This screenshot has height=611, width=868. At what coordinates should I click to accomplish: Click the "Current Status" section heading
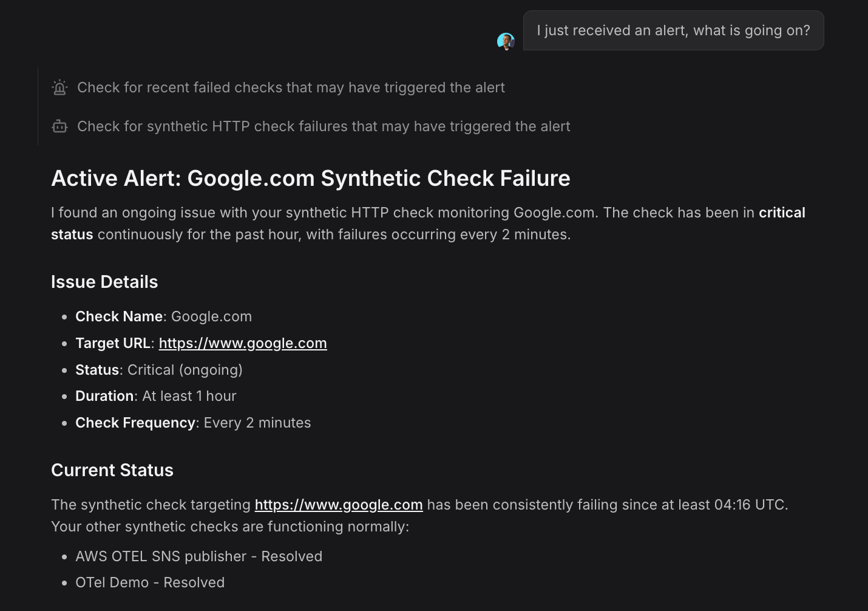coord(112,470)
